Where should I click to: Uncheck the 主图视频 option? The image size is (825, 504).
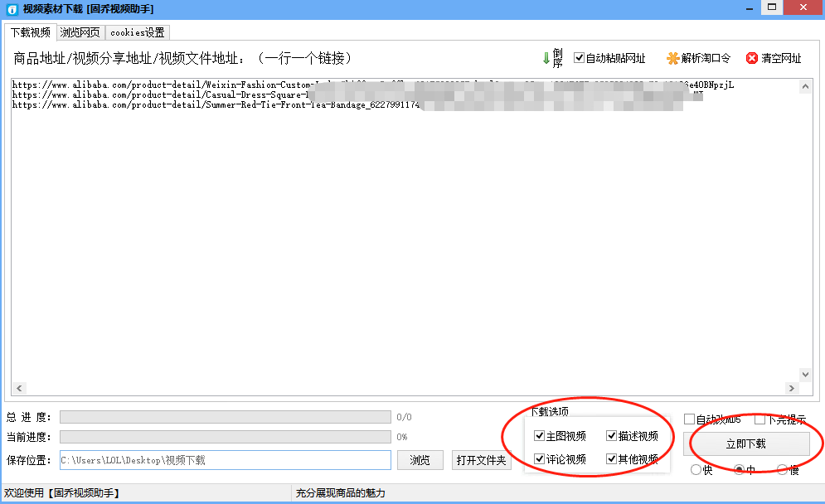tap(540, 436)
